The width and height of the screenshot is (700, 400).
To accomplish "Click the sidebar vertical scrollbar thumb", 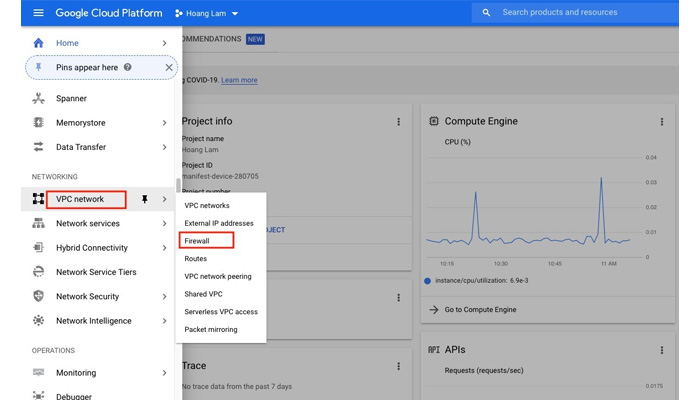I will click(178, 184).
